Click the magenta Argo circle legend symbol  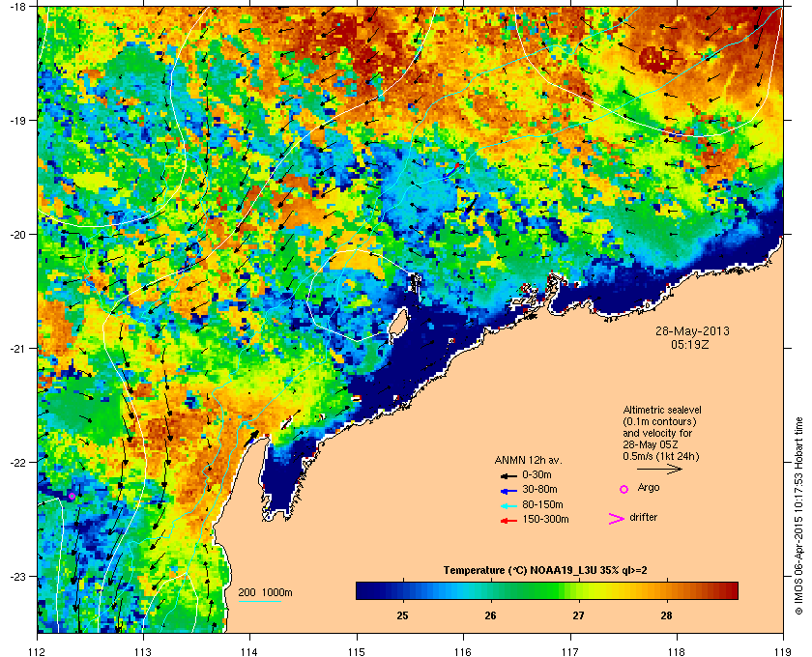tap(624, 489)
